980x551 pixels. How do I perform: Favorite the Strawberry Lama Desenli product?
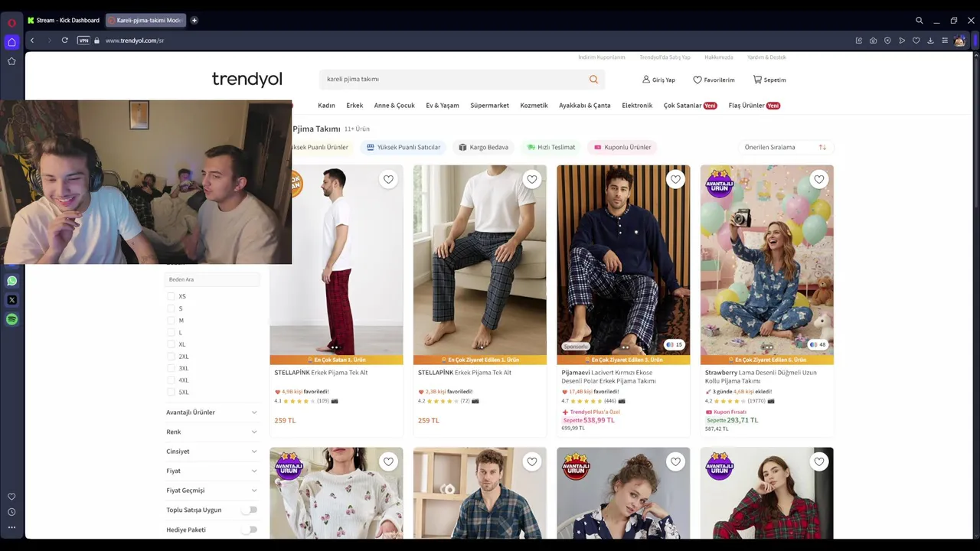tap(819, 179)
